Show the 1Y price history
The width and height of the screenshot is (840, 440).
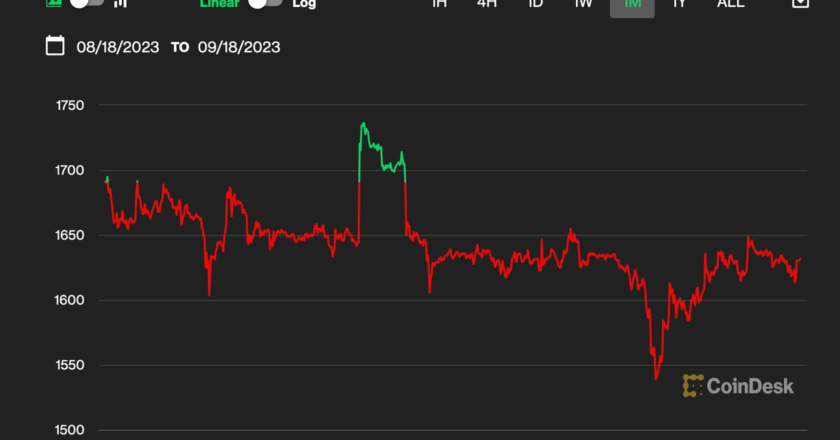click(x=679, y=4)
